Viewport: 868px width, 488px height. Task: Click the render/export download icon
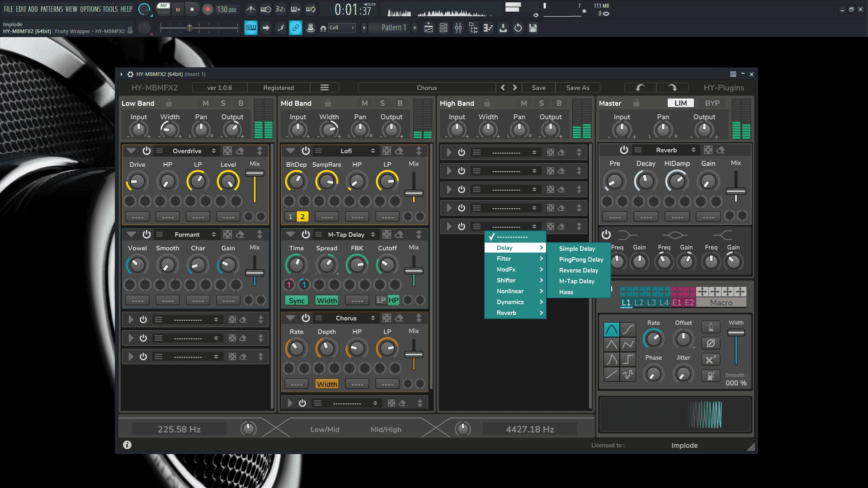click(503, 28)
